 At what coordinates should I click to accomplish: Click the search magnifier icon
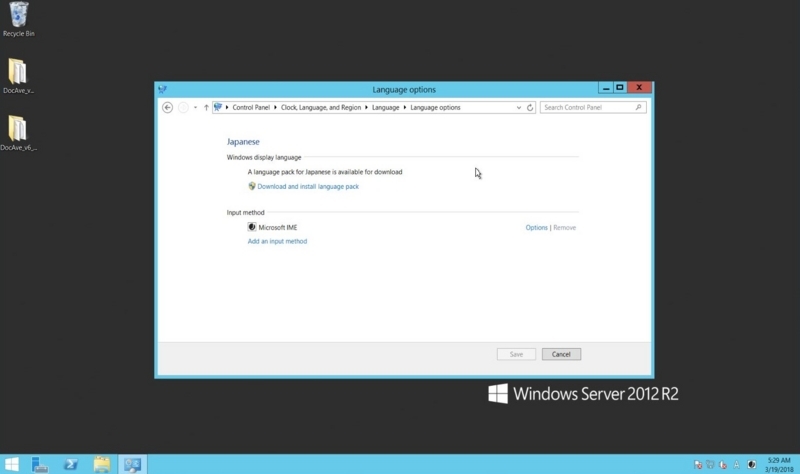click(638, 107)
